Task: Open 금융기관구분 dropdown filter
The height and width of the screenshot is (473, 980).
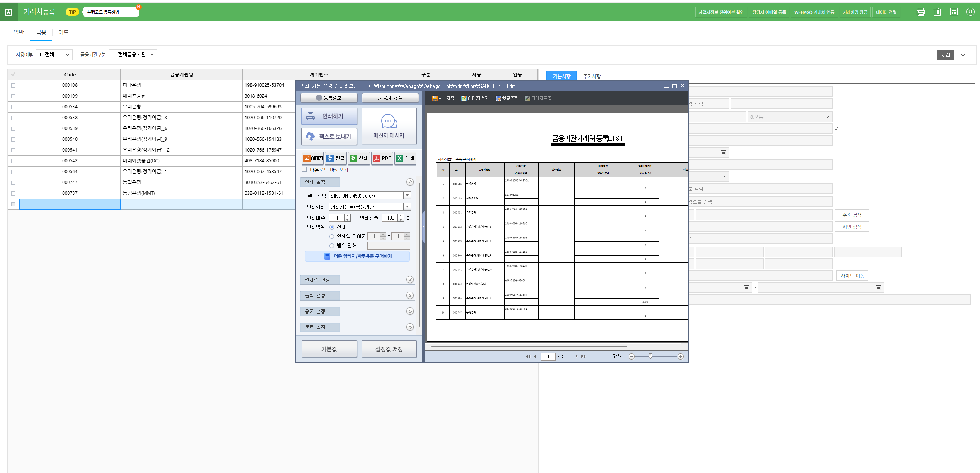Action: (x=133, y=55)
